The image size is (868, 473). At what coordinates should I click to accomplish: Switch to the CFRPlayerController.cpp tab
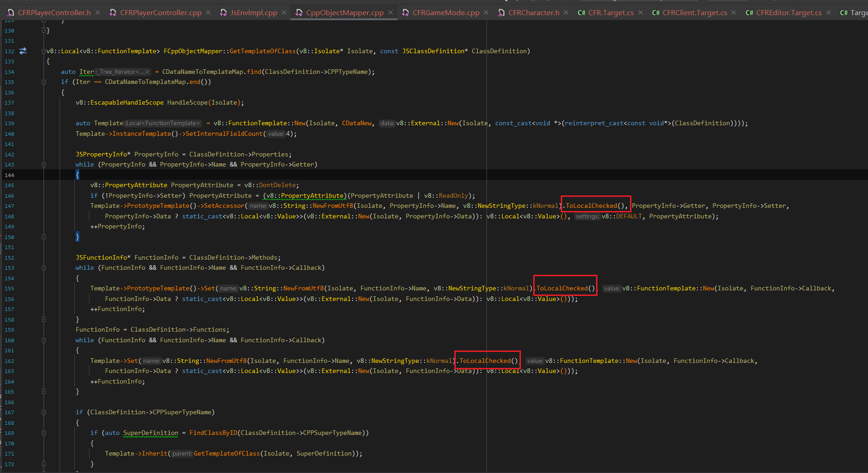coord(160,12)
